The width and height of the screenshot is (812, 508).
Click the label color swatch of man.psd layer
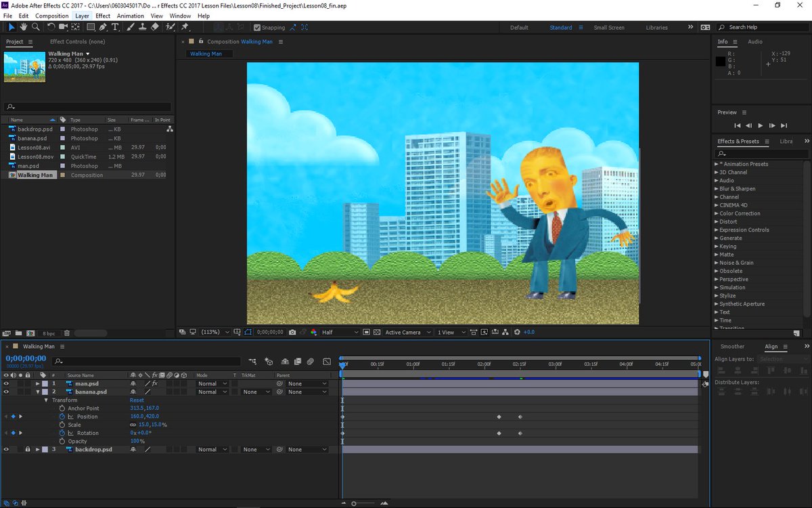45,383
